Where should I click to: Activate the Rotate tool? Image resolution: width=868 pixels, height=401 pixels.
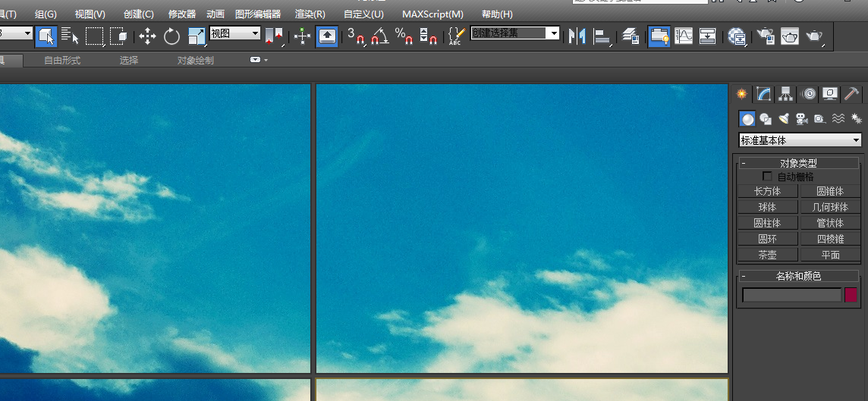click(x=171, y=36)
